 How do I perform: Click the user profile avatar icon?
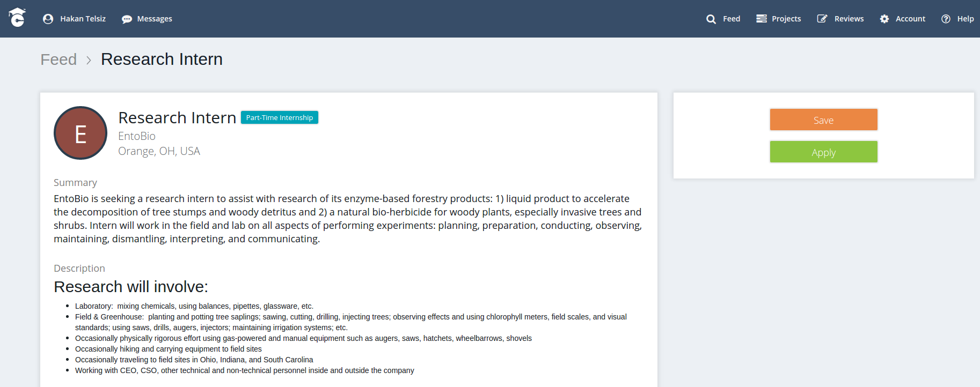click(48, 19)
